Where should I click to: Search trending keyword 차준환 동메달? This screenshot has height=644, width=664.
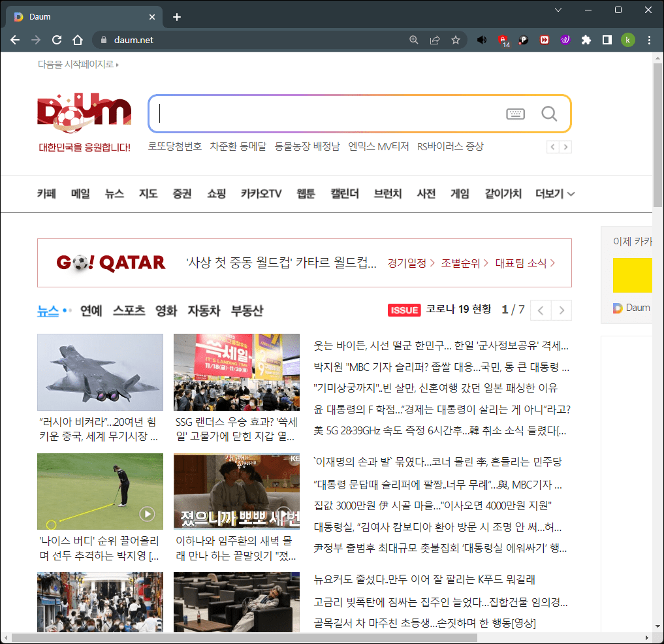[238, 146]
